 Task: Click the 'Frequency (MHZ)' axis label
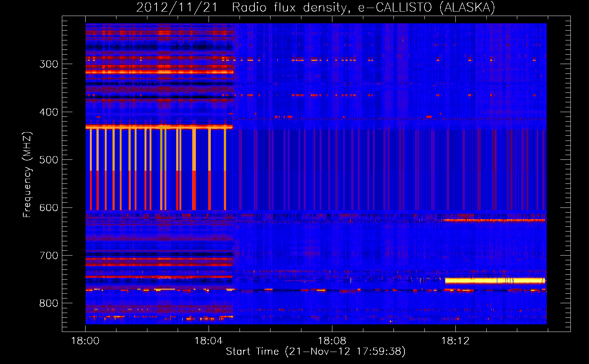pyautogui.click(x=27, y=174)
